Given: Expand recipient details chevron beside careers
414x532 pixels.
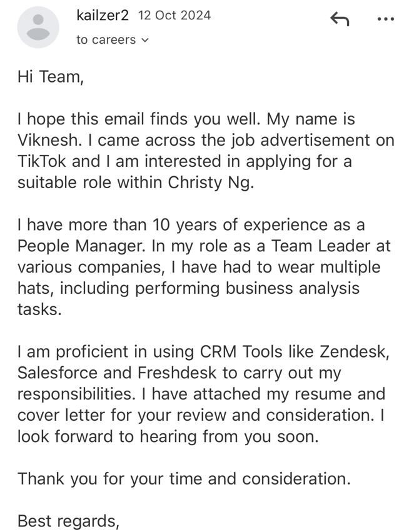Looking at the screenshot, I should [x=146, y=40].
